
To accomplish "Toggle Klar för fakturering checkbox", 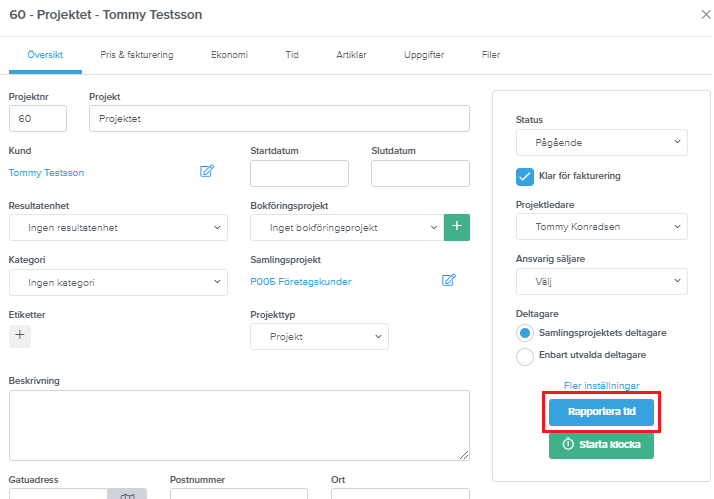I will pos(525,177).
